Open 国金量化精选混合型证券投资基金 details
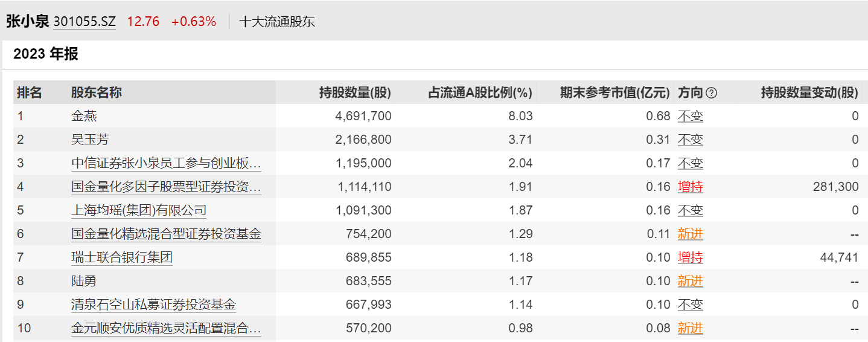 point(166,234)
